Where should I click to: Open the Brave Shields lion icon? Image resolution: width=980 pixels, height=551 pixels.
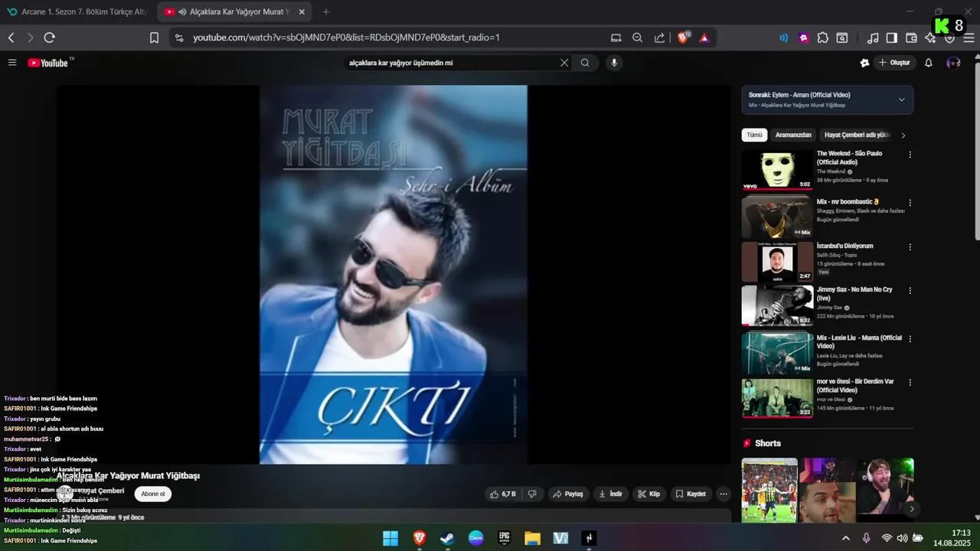point(683,37)
